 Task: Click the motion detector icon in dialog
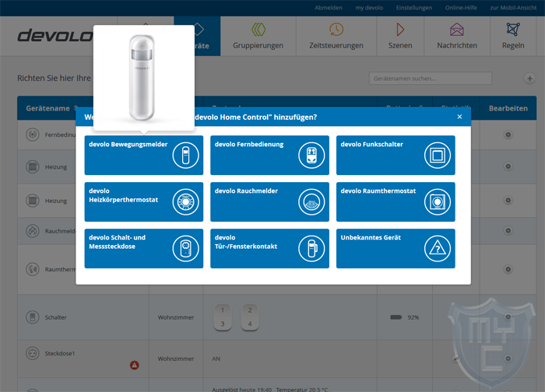tap(185, 156)
